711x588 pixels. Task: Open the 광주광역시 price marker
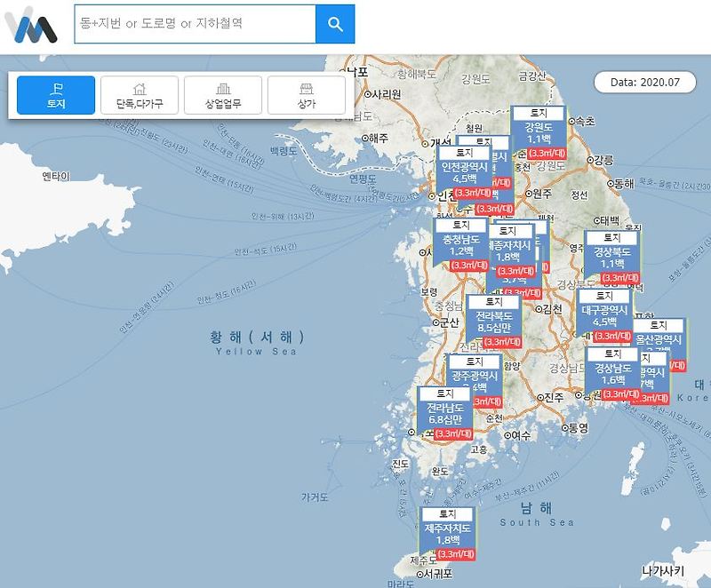coord(475,374)
